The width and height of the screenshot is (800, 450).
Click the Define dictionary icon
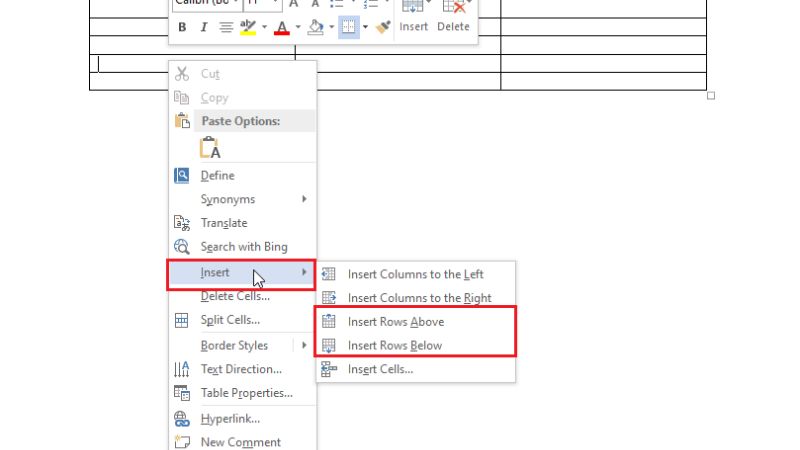pos(182,176)
